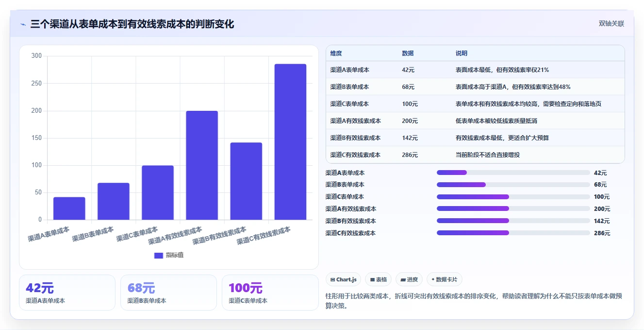Click the chart title heading text
Image resolution: width=644 pixels, height=330 pixels.
(132, 24)
